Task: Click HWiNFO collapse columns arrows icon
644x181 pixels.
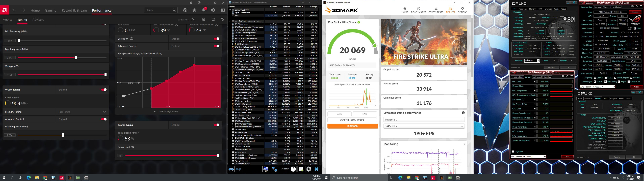Action: coord(239,169)
